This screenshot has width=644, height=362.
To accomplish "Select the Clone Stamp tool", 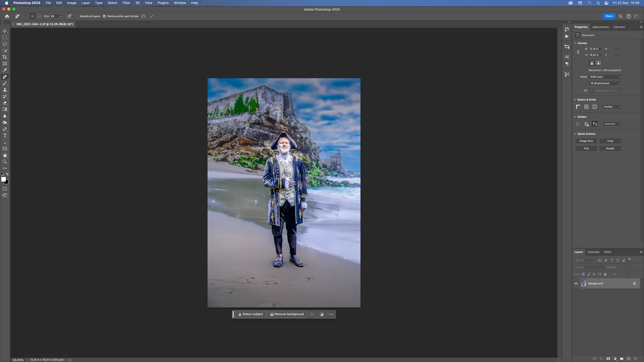I will click(5, 90).
